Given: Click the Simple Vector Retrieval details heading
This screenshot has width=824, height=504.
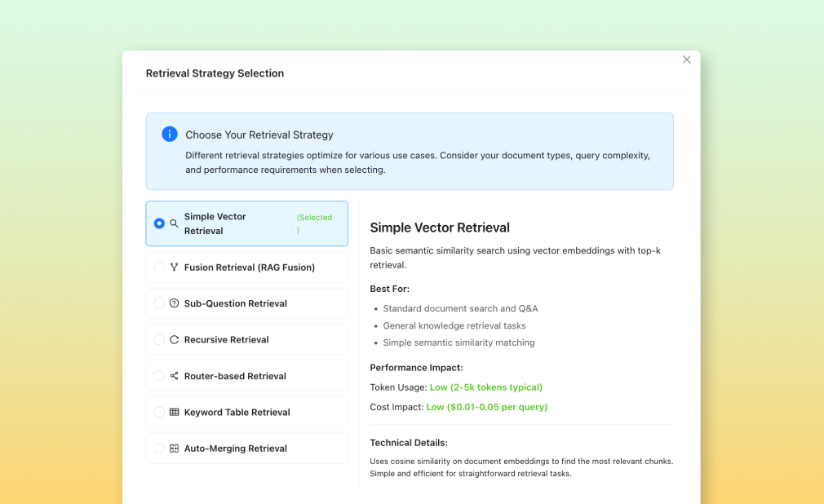Looking at the screenshot, I should (x=440, y=228).
